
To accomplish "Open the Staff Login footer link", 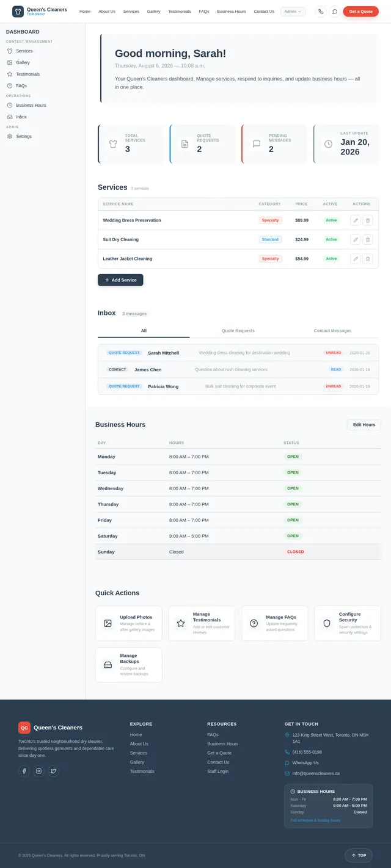I will [x=217, y=772].
